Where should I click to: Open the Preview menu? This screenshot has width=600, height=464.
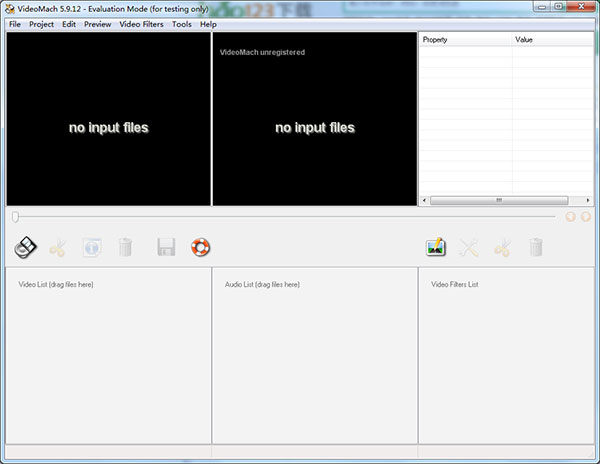click(98, 24)
